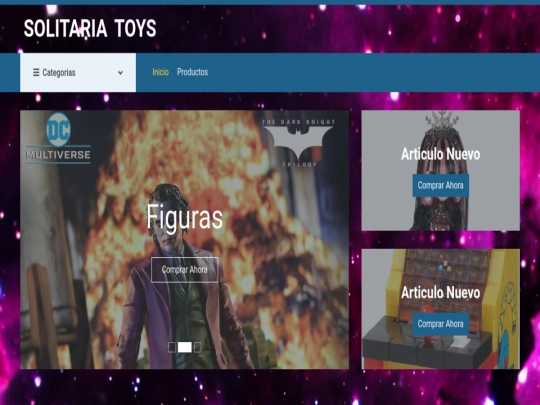Click Comprar Ahora on the Pac-Man arcade card

coord(440,324)
